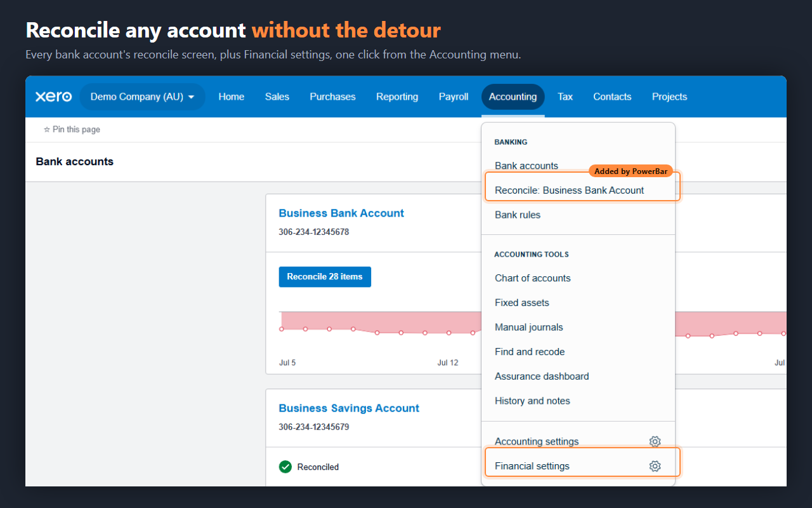
Task: Click account number 306-234-12345679
Action: click(314, 427)
